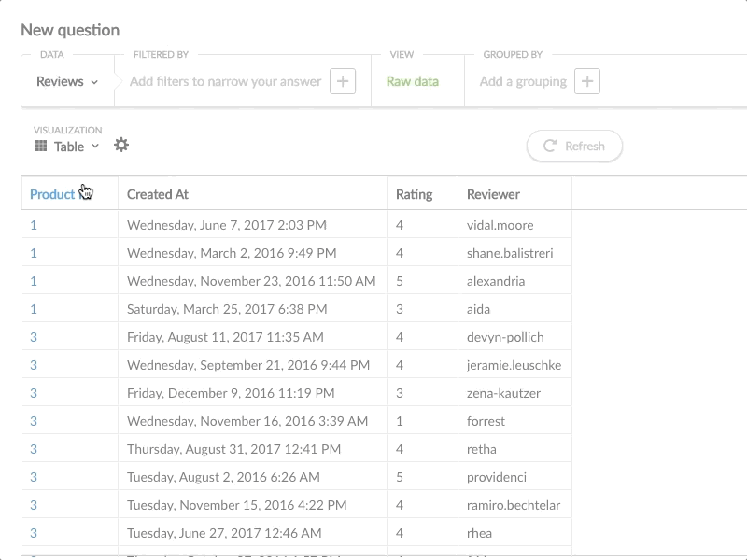This screenshot has width=747, height=560.
Task: Open Product 3 link for devyn-pollich row
Action: [34, 337]
